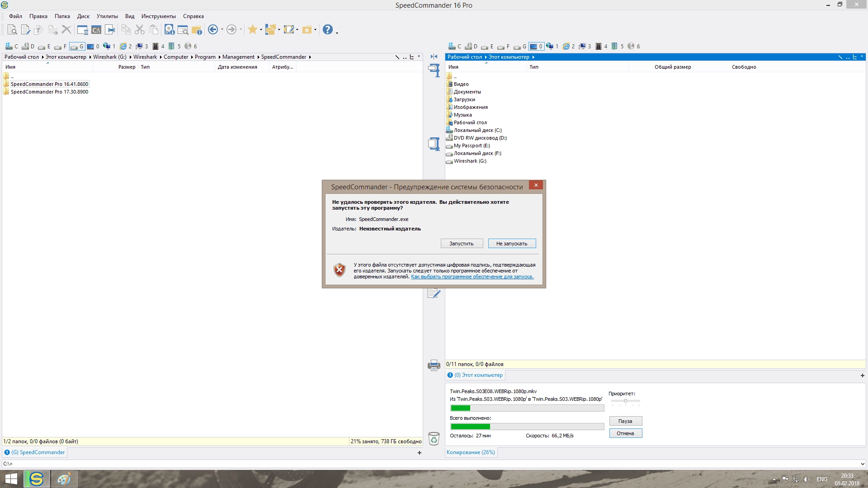Open the Back history dropdown arrow
868x488 pixels.
click(x=222, y=30)
